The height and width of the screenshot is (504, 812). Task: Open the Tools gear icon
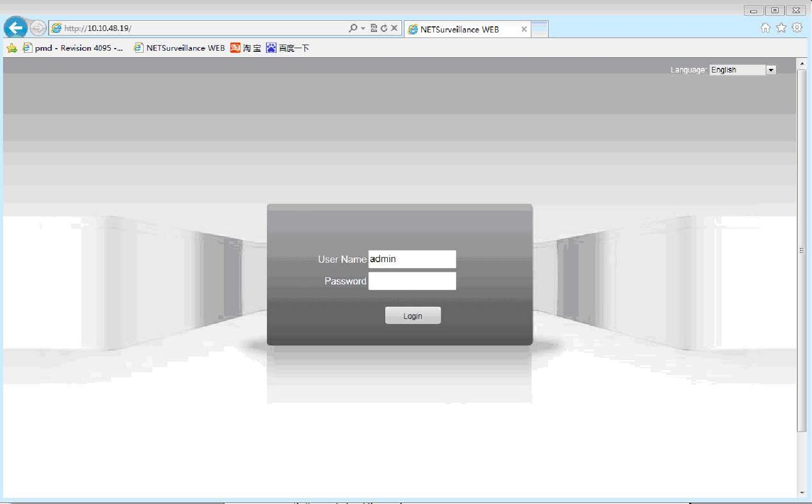797,28
